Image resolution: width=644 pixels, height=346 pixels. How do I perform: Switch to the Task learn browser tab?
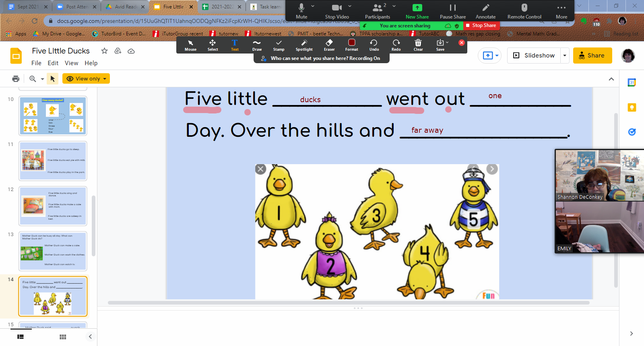tap(266, 7)
